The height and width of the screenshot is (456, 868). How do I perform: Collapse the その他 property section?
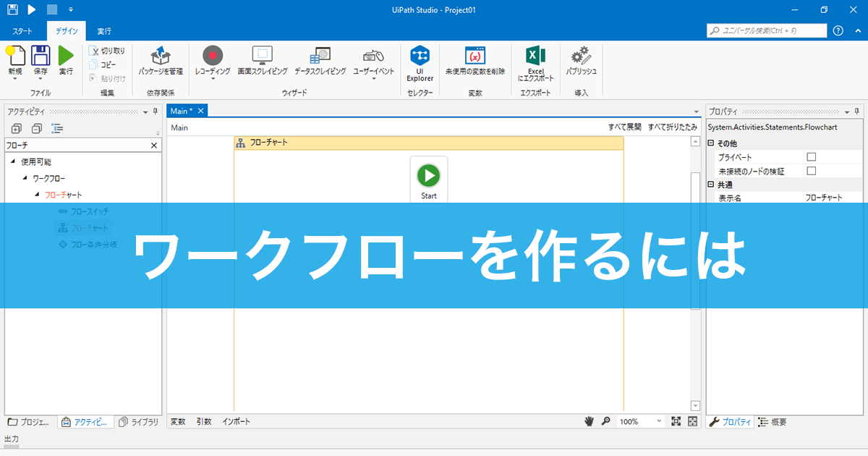[x=710, y=143]
